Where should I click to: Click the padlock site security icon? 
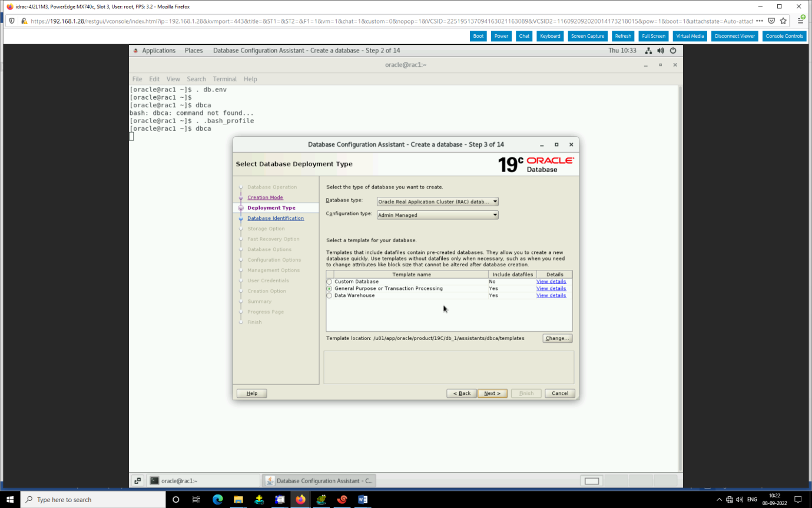point(24,21)
